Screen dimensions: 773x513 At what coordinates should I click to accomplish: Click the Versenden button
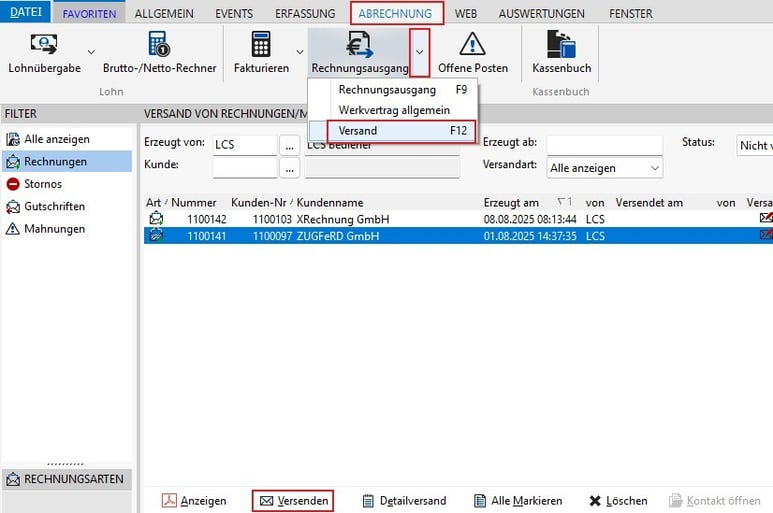pyautogui.click(x=293, y=501)
